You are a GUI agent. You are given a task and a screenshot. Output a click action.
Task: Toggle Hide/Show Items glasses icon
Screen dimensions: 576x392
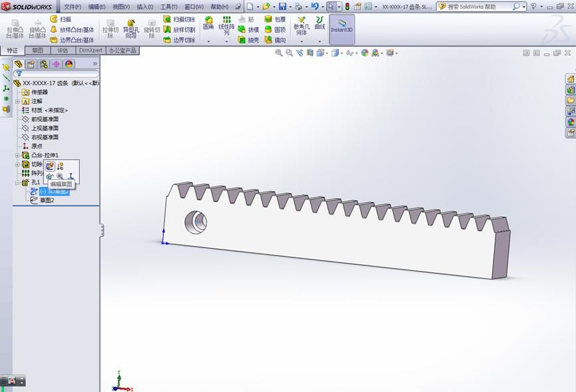(350, 52)
